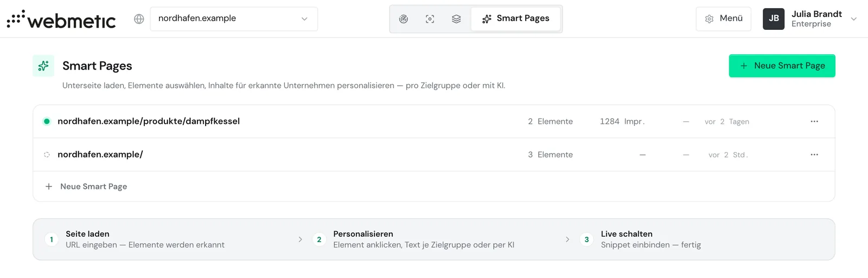Viewport: 868px width, 278px height.
Task: Click the Enterprise plan label
Action: coord(811,24)
